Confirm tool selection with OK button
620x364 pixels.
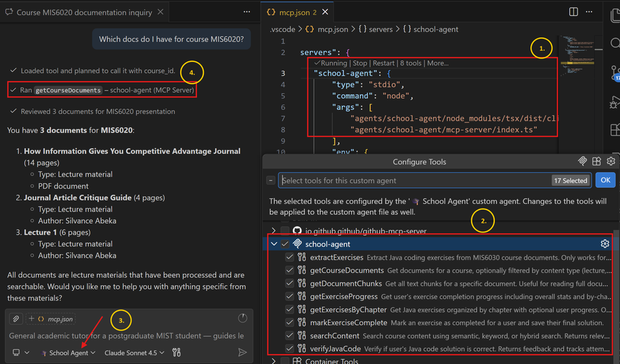point(605,180)
